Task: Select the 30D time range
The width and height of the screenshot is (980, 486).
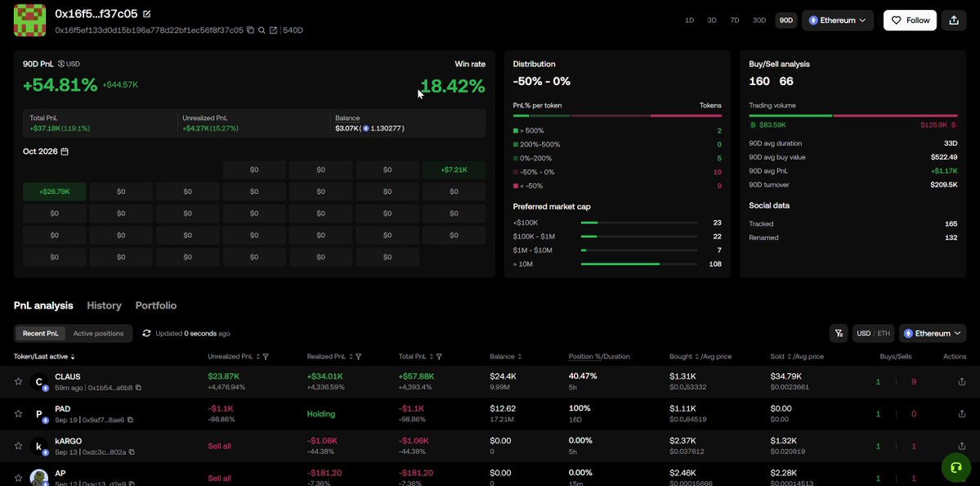Action: coord(758,20)
